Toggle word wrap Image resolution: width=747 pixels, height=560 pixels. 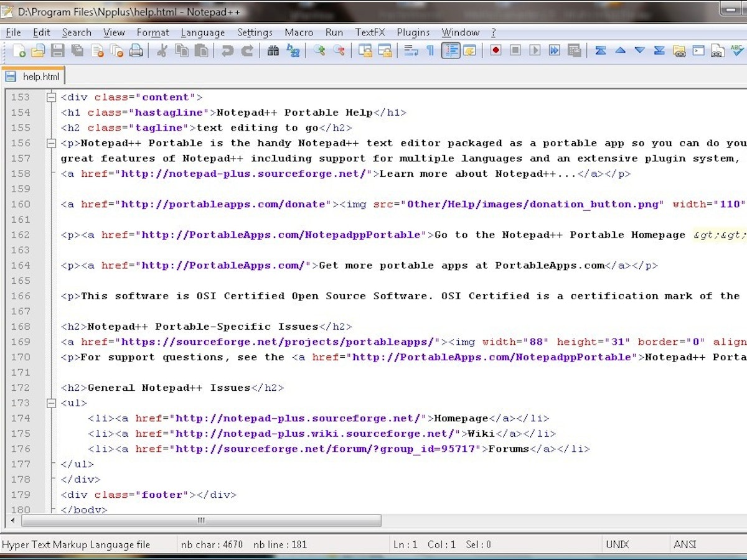pos(411,51)
